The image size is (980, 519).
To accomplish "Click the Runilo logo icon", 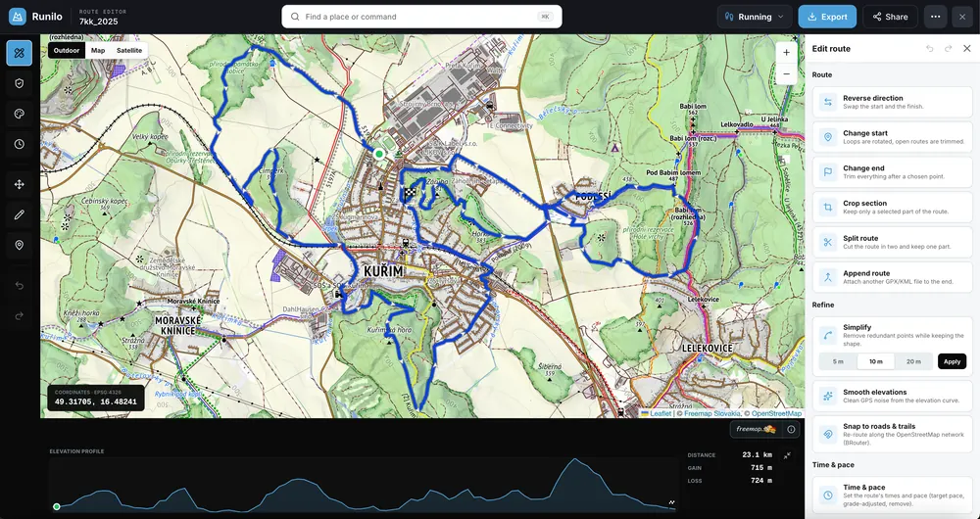I will pyautogui.click(x=18, y=17).
